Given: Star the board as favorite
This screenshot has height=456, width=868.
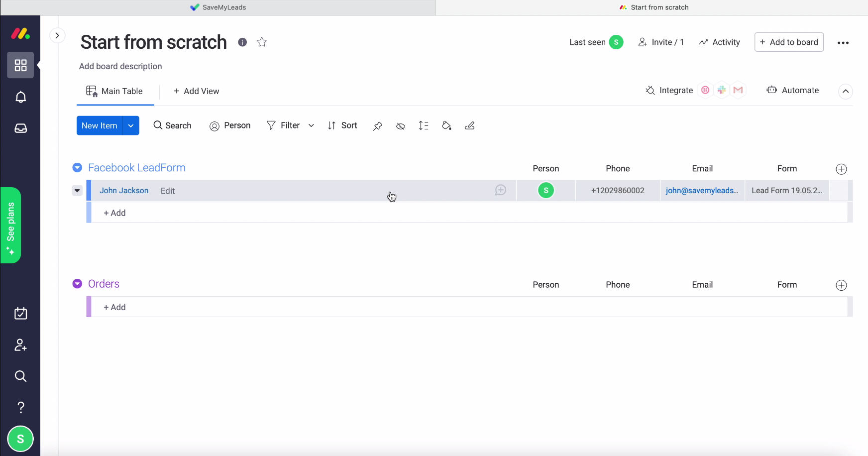Looking at the screenshot, I should [x=262, y=42].
